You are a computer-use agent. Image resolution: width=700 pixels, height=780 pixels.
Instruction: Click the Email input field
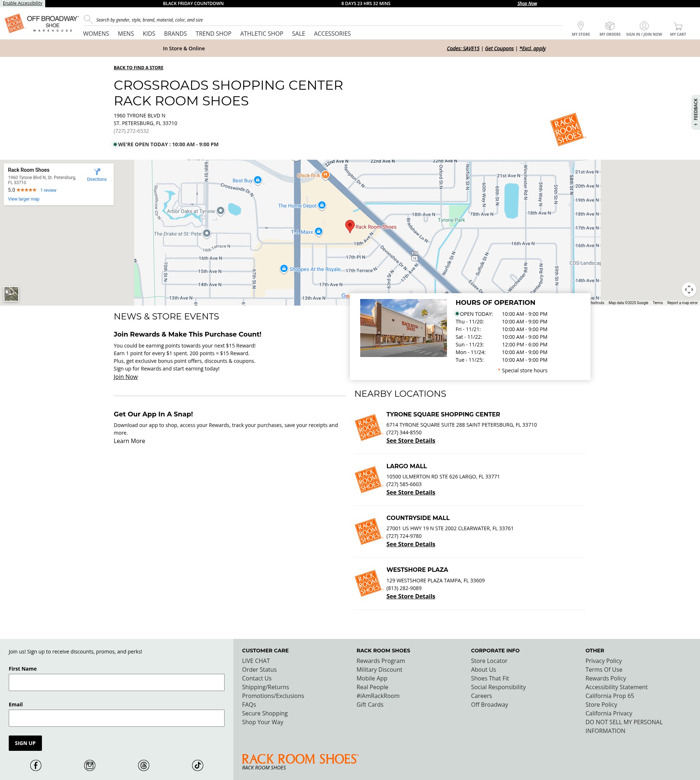coord(117,718)
